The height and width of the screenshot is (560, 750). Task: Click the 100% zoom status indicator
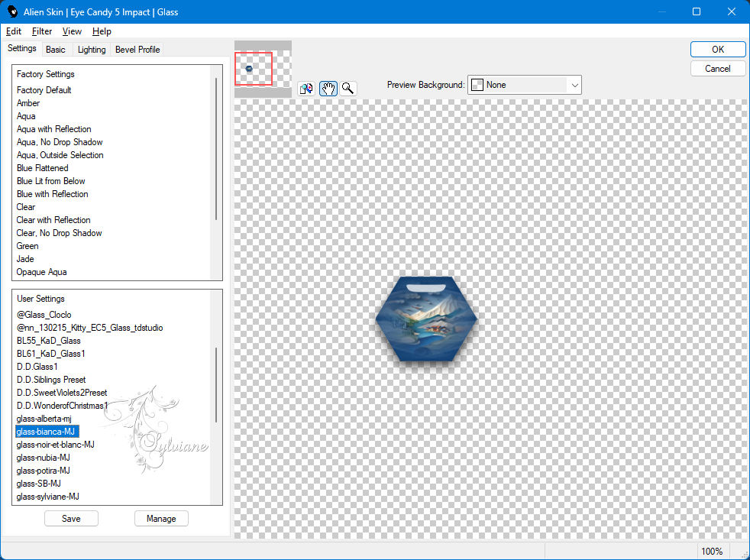(711, 551)
